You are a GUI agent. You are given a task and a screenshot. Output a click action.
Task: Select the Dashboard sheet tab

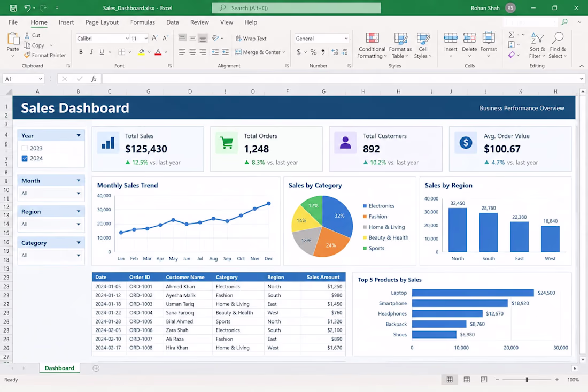click(x=59, y=368)
